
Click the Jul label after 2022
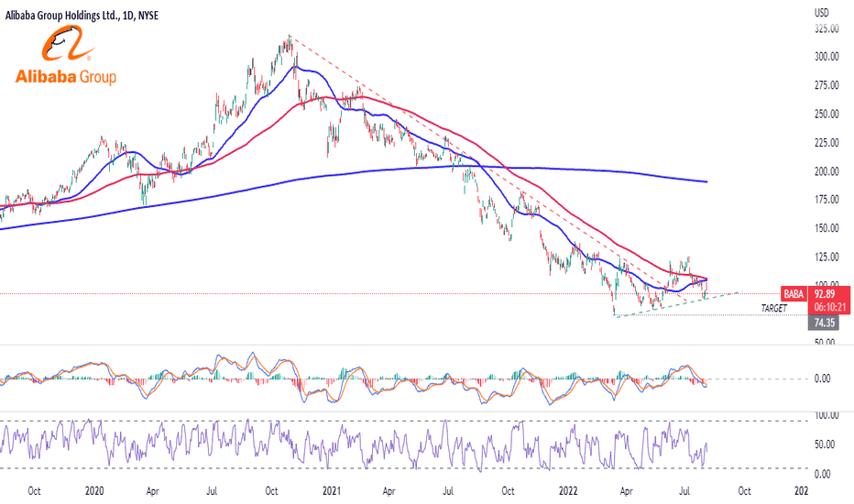click(x=684, y=491)
